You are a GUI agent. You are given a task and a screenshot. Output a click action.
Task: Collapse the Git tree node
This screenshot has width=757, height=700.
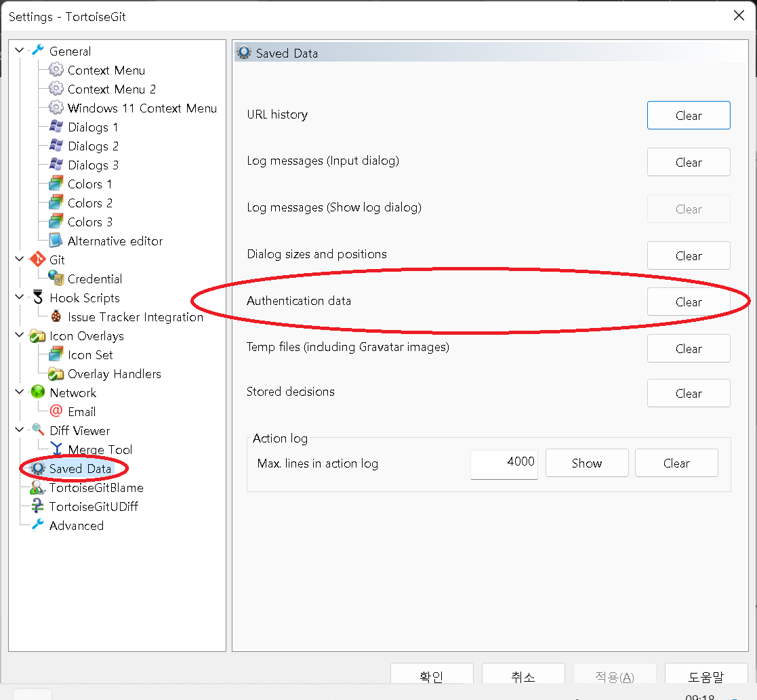point(19,259)
